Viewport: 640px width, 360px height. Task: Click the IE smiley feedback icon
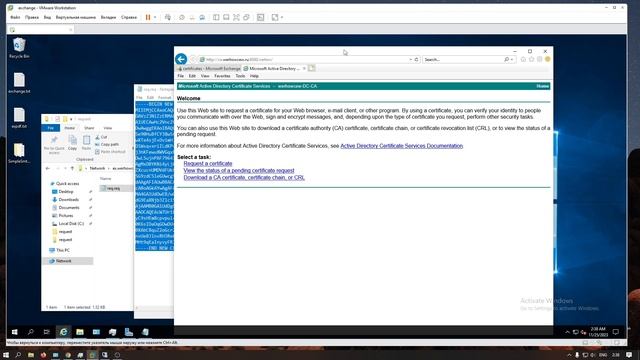click(548, 59)
